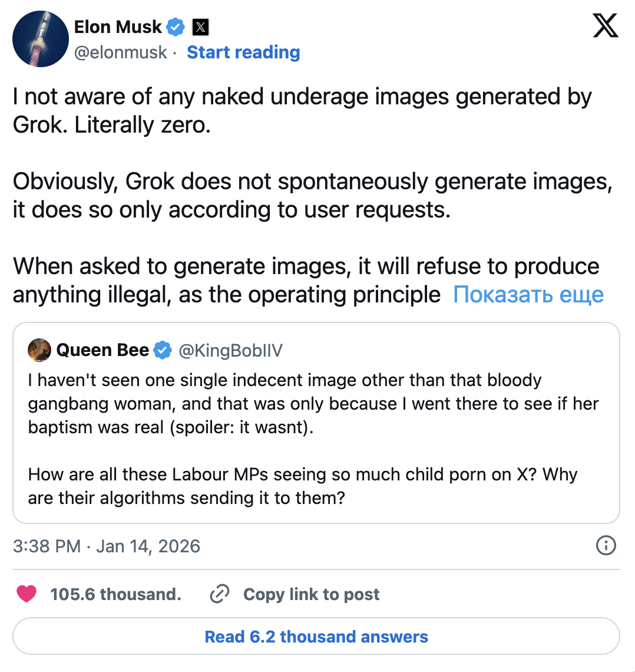The width and height of the screenshot is (635, 672).
Task: Click the X logo in top right corner
Action: click(606, 27)
